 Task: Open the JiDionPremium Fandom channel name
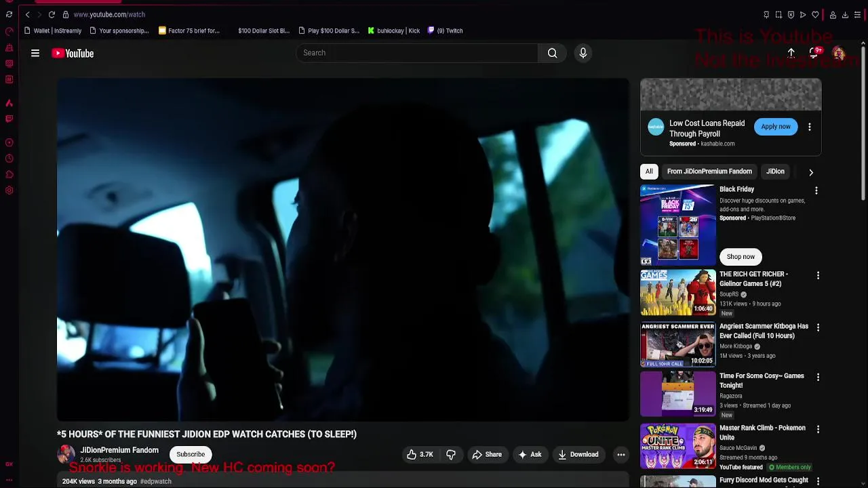119,450
